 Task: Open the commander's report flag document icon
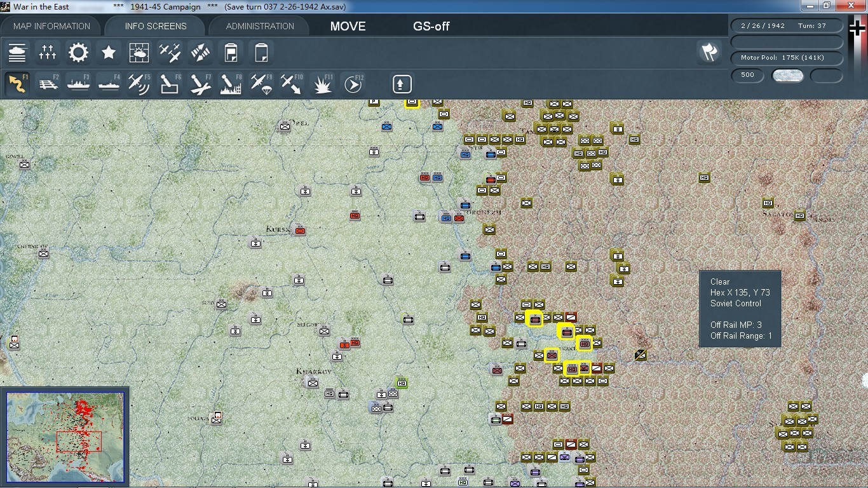(x=231, y=52)
